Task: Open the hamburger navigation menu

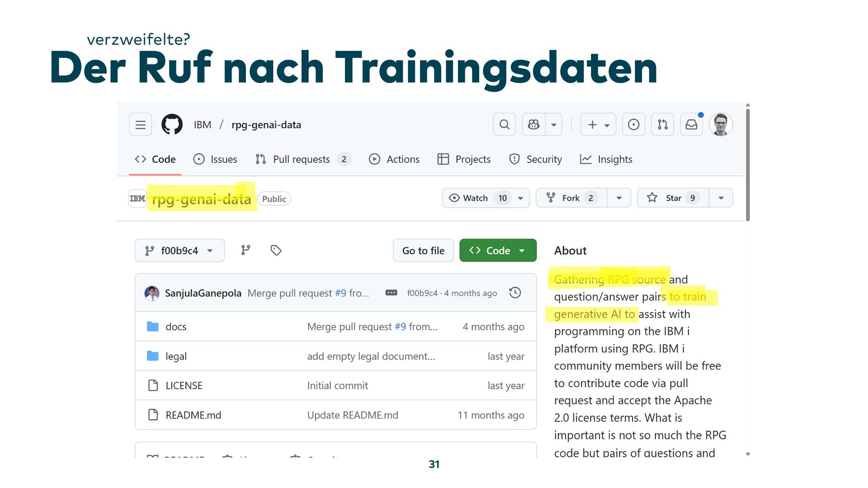Action: [140, 125]
